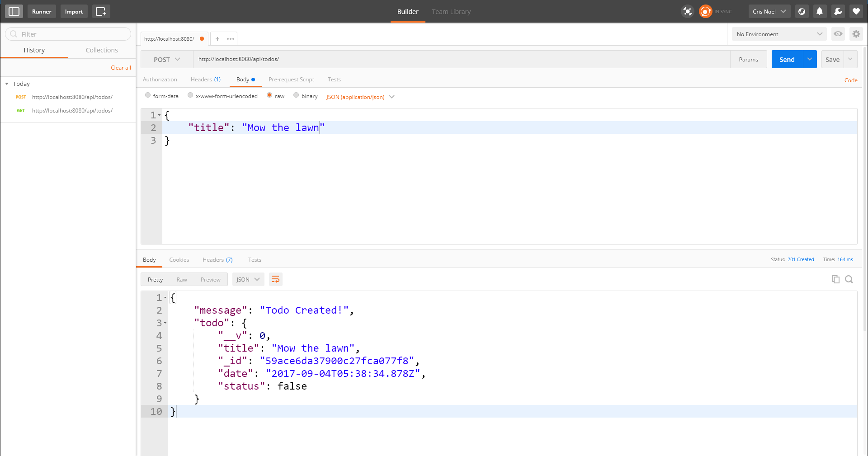Open the Params editor
The image size is (868, 456).
[749, 59]
